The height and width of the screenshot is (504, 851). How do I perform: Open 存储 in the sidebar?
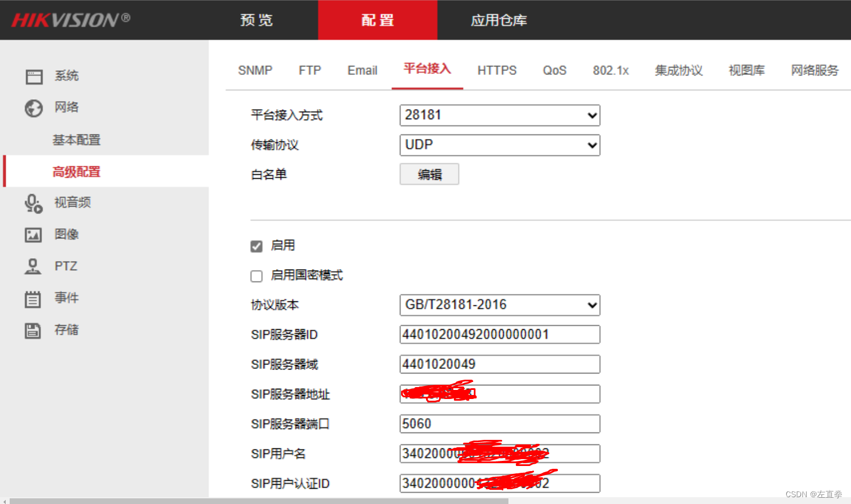click(x=66, y=330)
